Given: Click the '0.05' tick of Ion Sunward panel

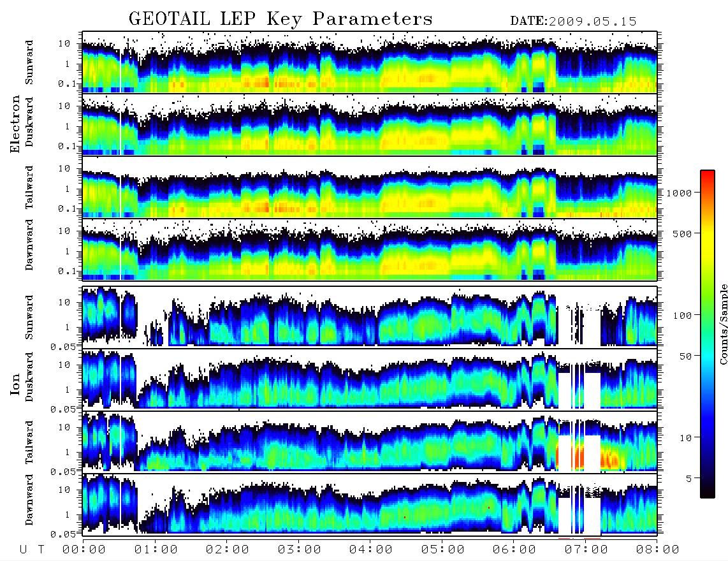Looking at the screenshot, I should (x=62, y=346).
